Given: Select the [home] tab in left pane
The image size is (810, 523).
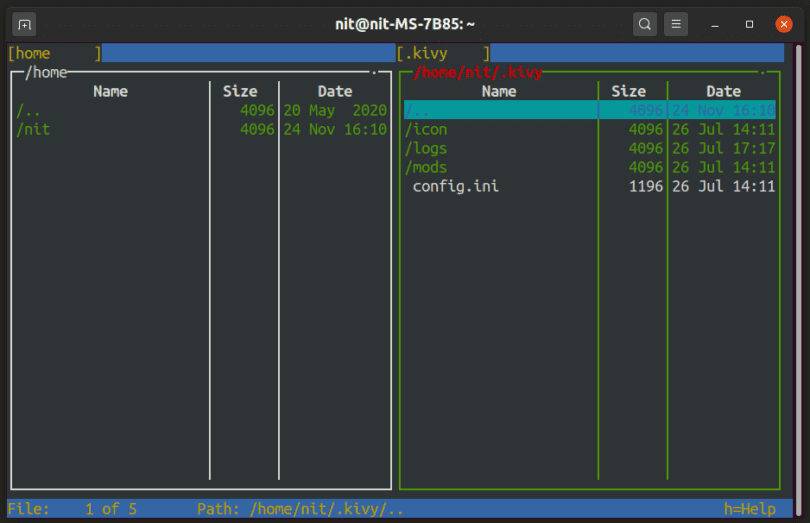Looking at the screenshot, I should point(54,53).
